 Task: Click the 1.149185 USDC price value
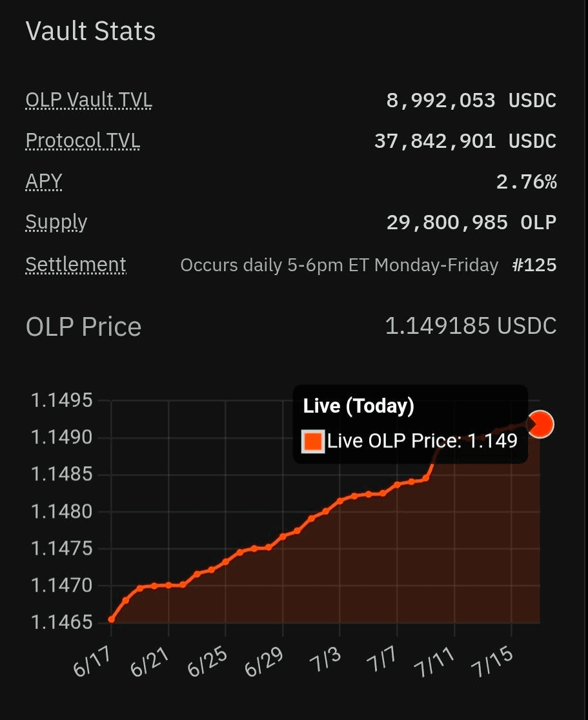click(471, 325)
